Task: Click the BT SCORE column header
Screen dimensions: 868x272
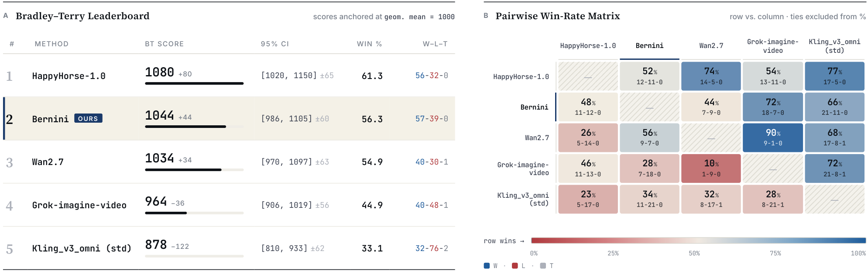Action: coord(164,44)
